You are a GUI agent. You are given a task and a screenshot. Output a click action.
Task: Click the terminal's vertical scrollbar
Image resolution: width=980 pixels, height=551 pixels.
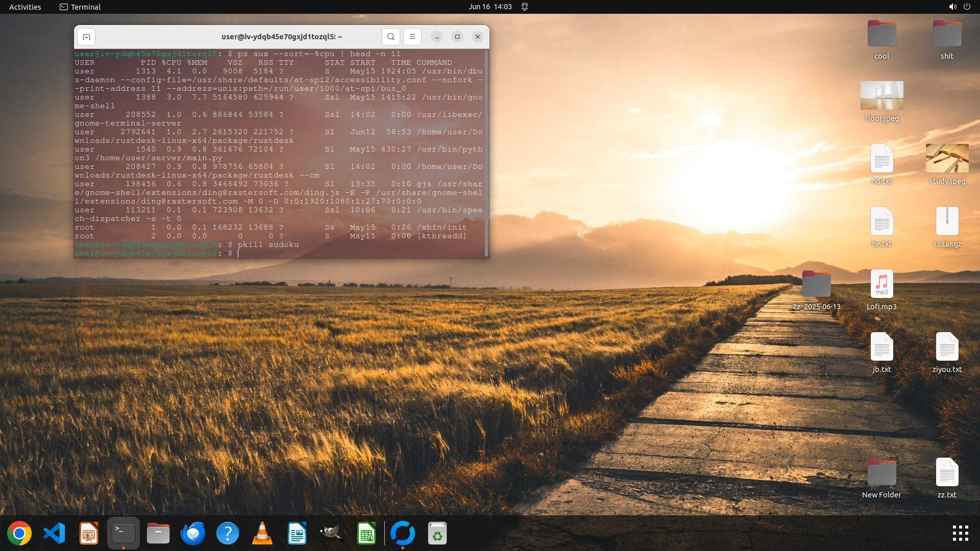pyautogui.click(x=486, y=153)
